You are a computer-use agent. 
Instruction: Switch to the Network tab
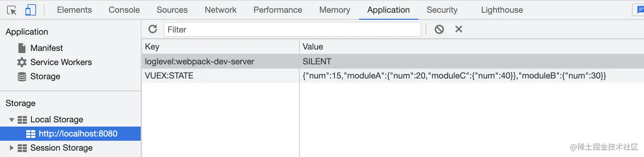(220, 10)
